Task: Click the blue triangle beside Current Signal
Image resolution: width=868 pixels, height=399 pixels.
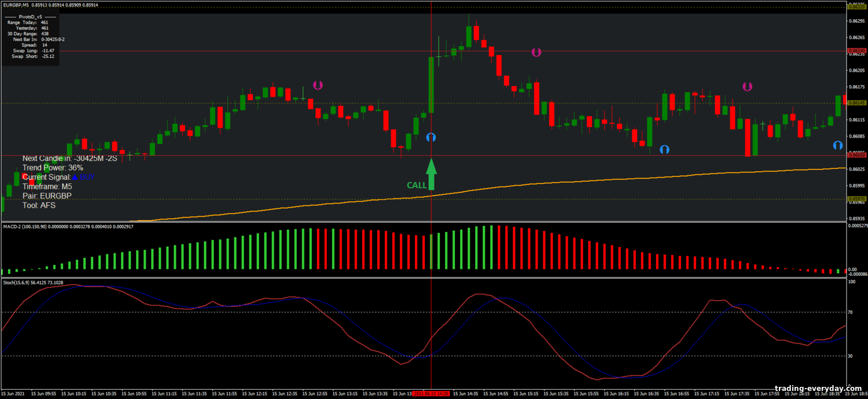Action: coord(74,177)
